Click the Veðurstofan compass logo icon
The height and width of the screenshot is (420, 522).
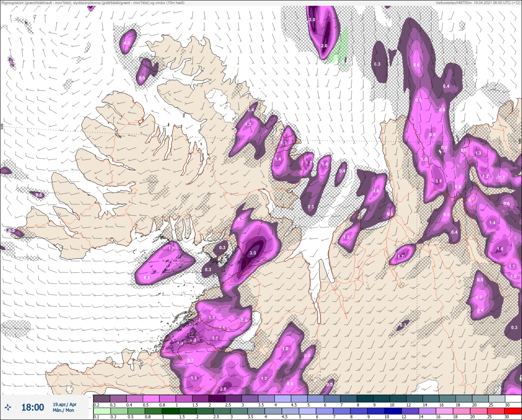[8, 407]
